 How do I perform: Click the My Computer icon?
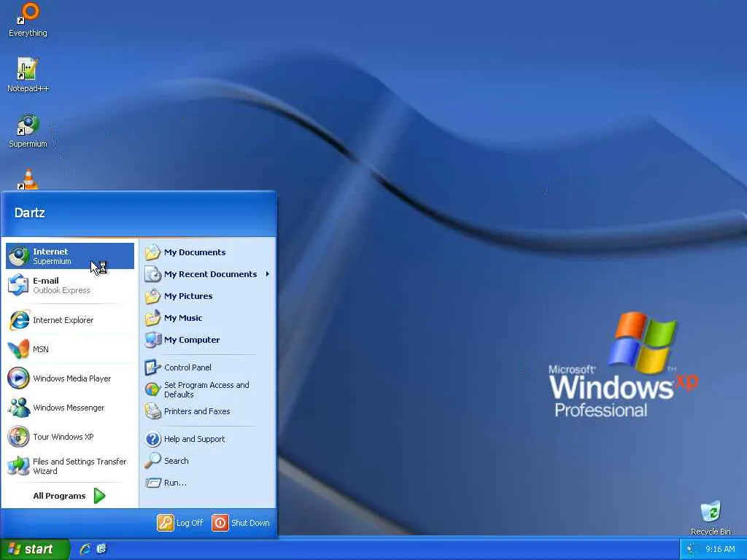pos(153,340)
